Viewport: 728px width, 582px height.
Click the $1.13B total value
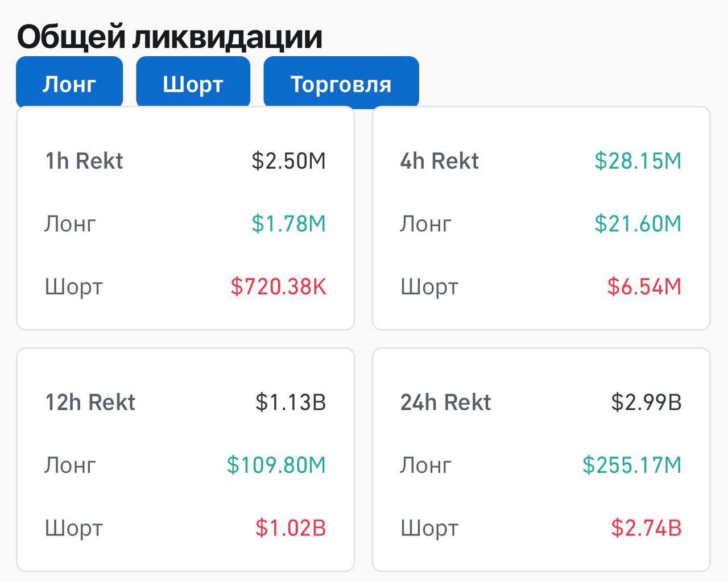click(291, 402)
